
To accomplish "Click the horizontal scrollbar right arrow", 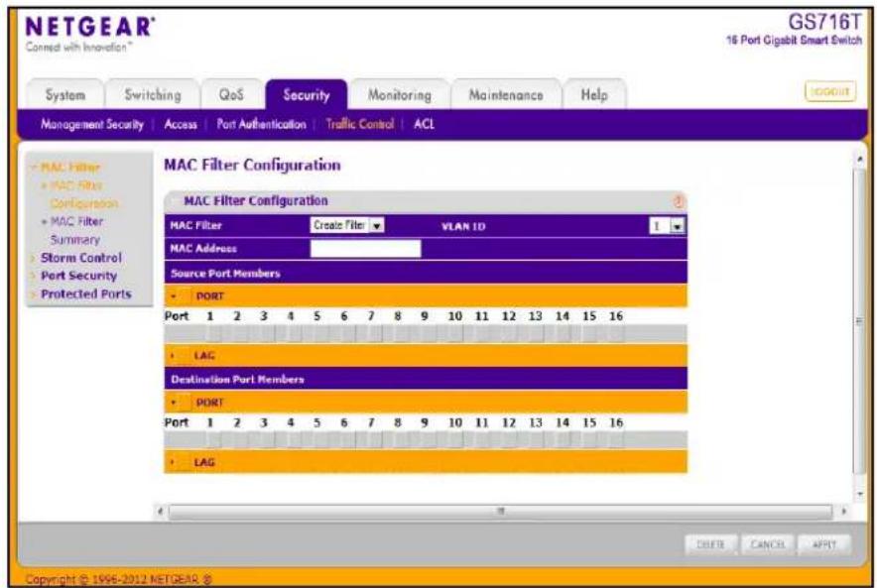I will pos(843,511).
